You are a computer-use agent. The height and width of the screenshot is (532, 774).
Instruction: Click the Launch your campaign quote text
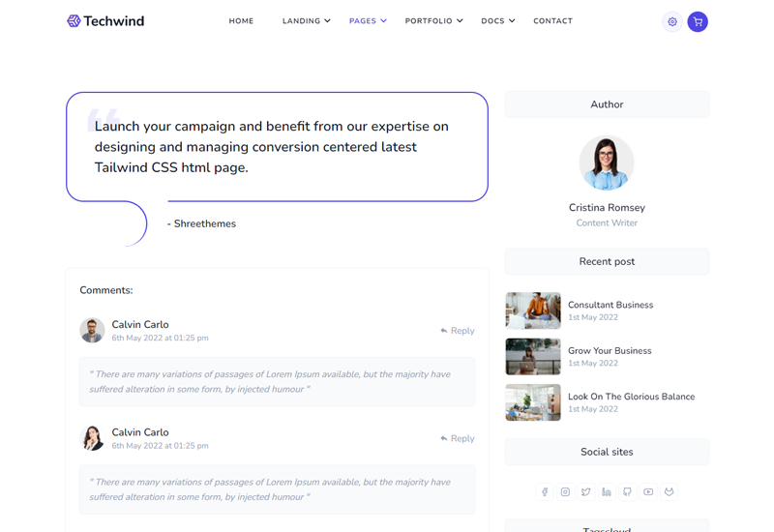[272, 147]
